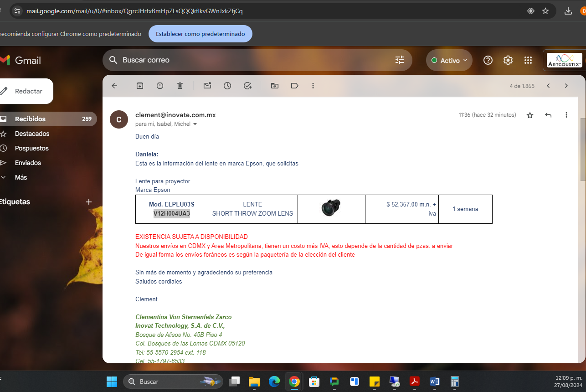The height and width of the screenshot is (392, 586).
Task: Open Microsoft Store from the taskbar
Action: (314, 382)
